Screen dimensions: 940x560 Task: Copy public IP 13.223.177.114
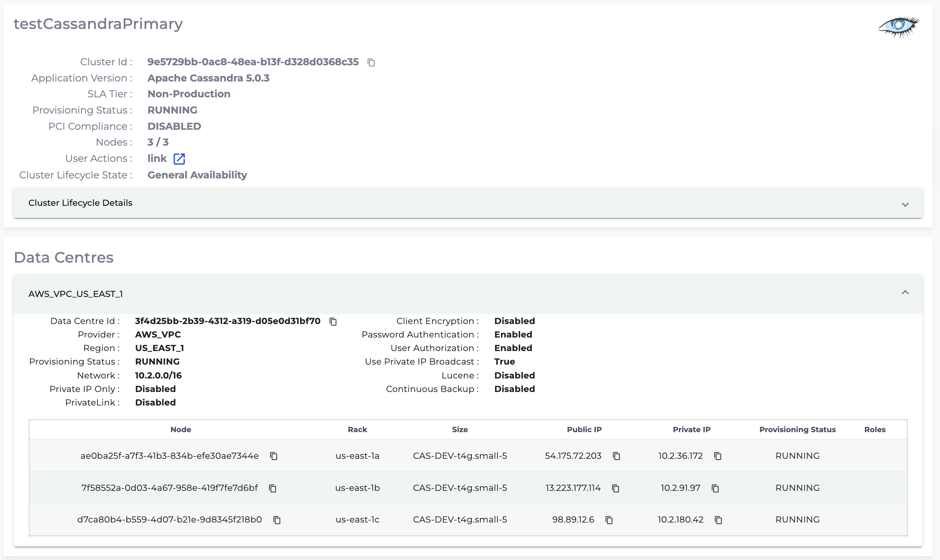click(616, 489)
